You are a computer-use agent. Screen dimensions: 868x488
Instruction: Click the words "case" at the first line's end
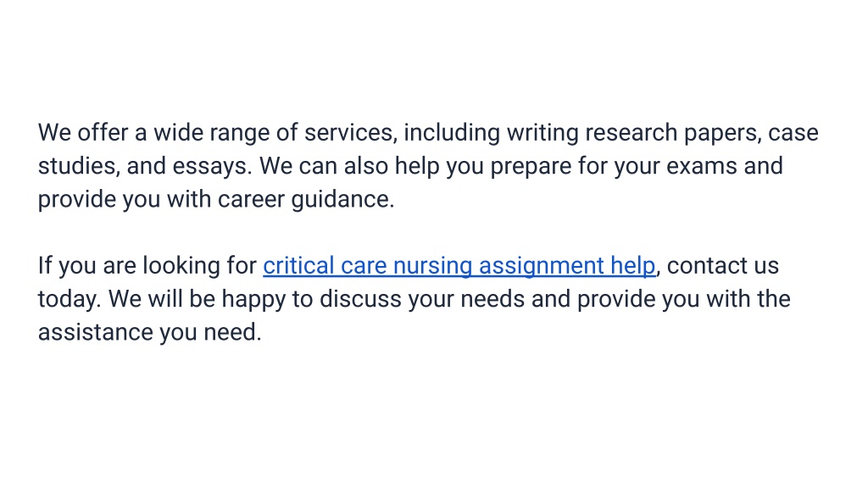pyautogui.click(x=793, y=133)
